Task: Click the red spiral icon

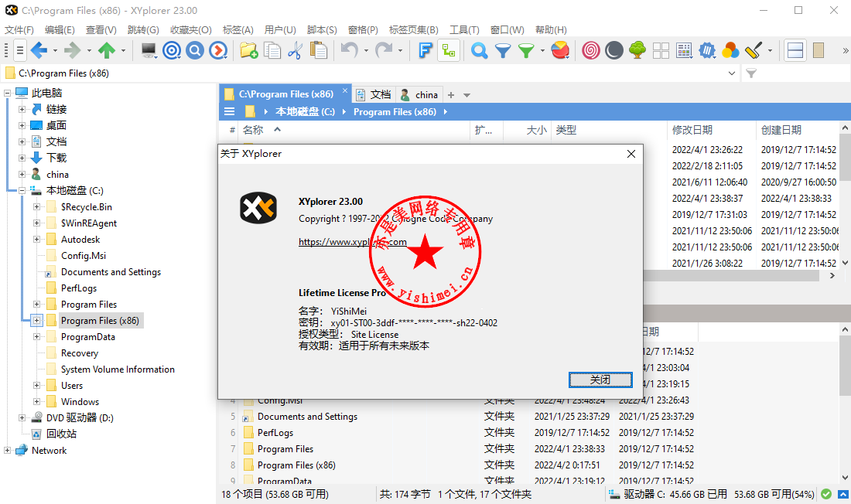Action: point(590,51)
